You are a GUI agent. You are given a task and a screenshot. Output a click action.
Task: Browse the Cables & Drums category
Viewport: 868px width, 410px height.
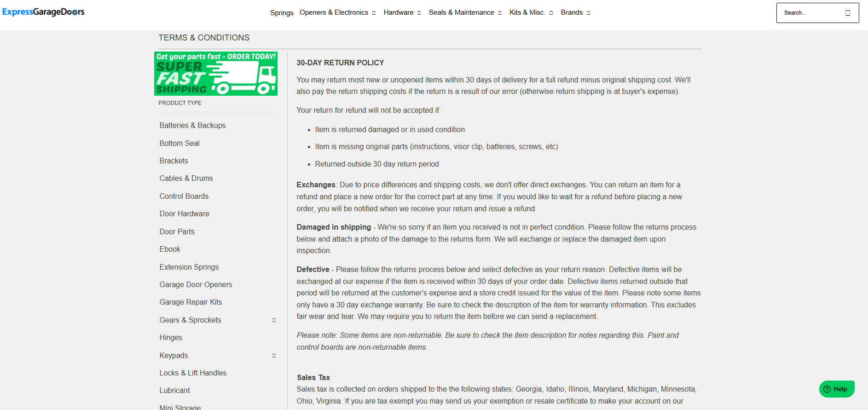[186, 178]
